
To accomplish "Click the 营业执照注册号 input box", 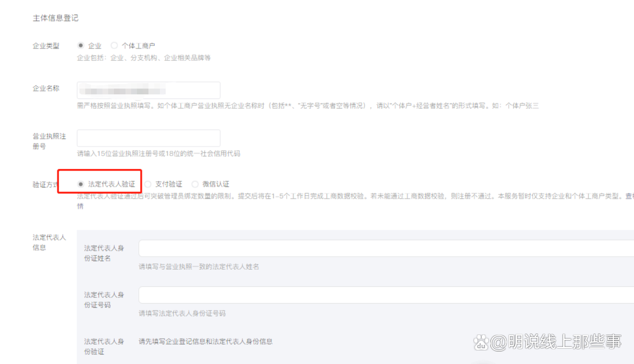I will [x=149, y=138].
